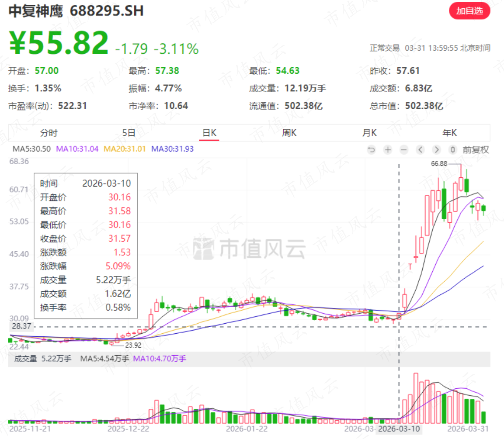The height and width of the screenshot is (439, 504).
Task: Shift chart earlier with left chevron icon
Action: pyautogui.click(x=420, y=150)
